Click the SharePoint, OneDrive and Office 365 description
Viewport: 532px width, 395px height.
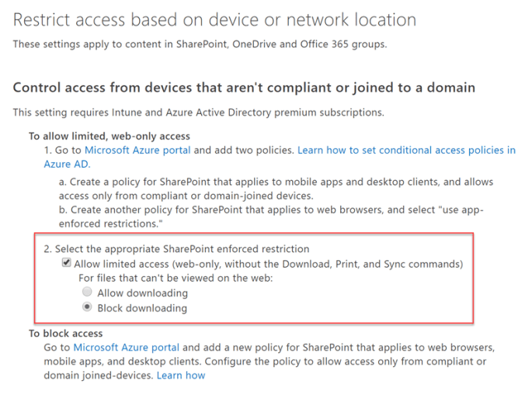click(x=200, y=43)
